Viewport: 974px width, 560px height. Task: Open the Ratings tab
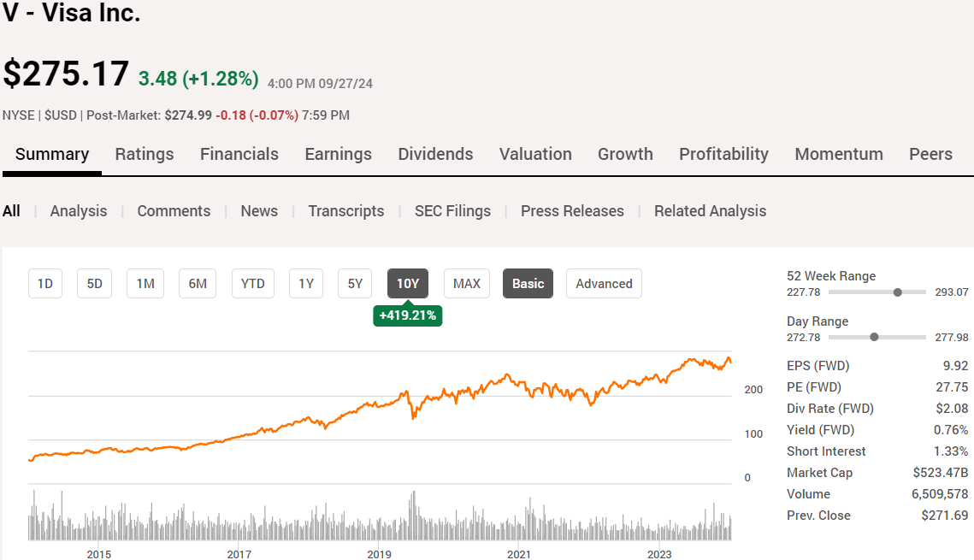[145, 154]
